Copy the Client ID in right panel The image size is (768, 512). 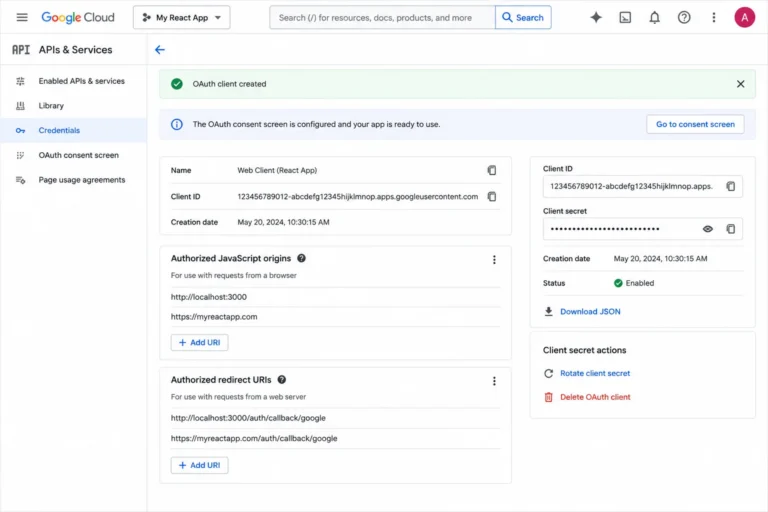(730, 186)
